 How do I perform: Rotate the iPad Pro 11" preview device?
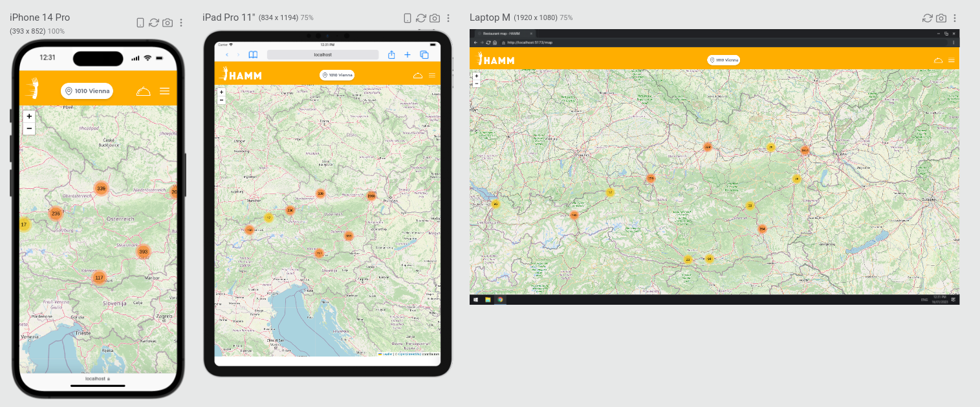coord(408,18)
